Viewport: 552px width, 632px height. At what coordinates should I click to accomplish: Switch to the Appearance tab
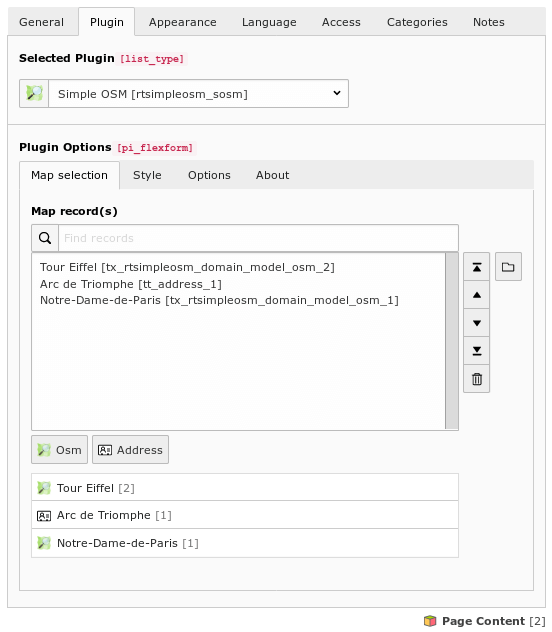[183, 22]
